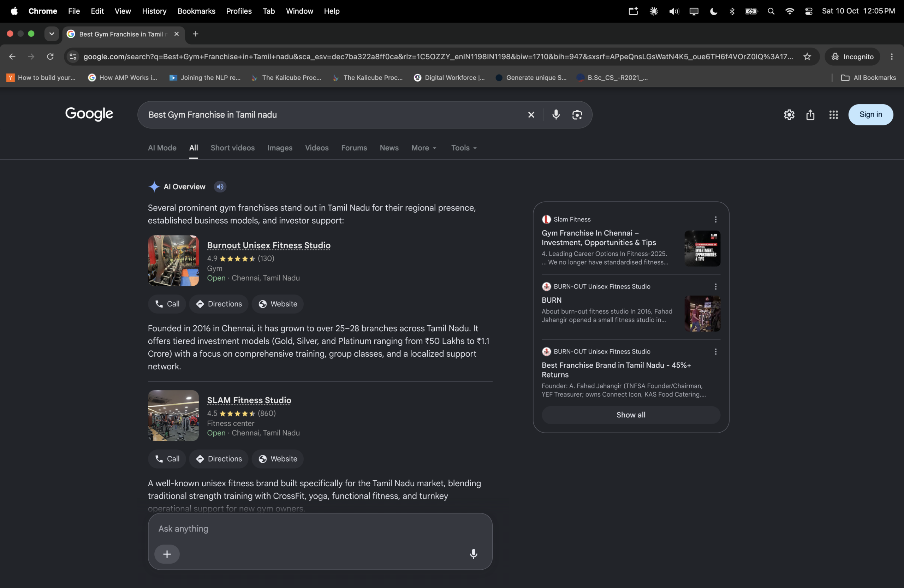This screenshot has height=588, width=904.
Task: Toggle Do Not Disturb moon icon
Action: [713, 11]
